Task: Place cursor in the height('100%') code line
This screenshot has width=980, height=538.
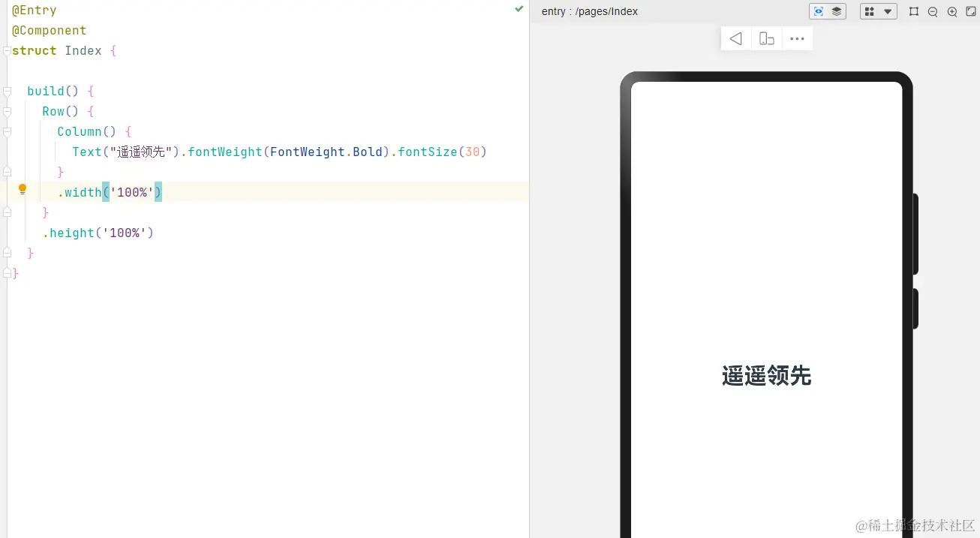Action: point(99,233)
